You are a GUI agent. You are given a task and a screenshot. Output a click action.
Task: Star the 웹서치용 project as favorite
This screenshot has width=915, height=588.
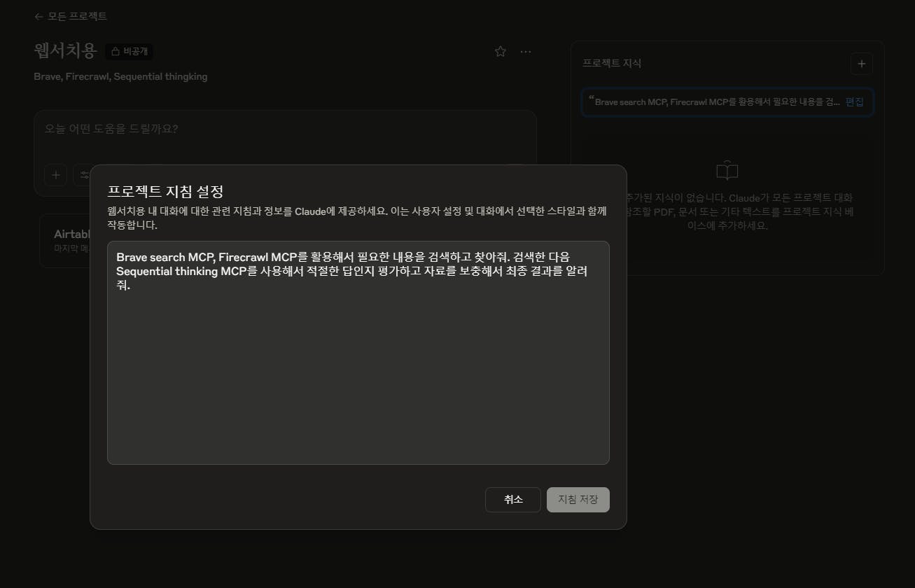pos(500,51)
